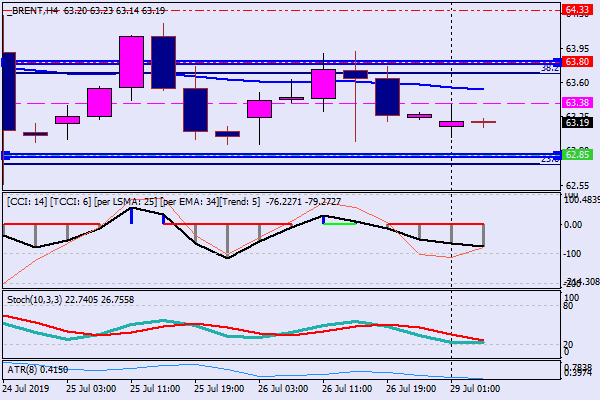Click the 26 Jul 11:00 time label
600x400 pixels.
[345, 387]
